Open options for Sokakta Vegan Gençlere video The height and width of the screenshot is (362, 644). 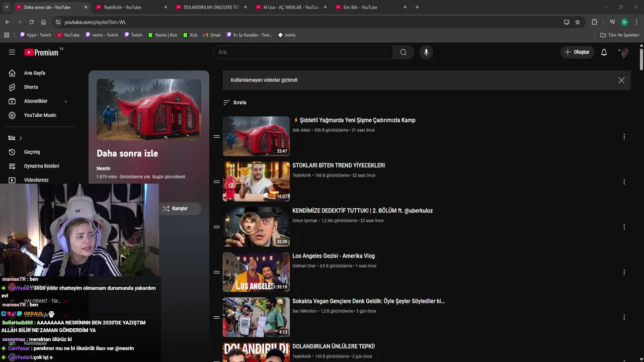(624, 317)
